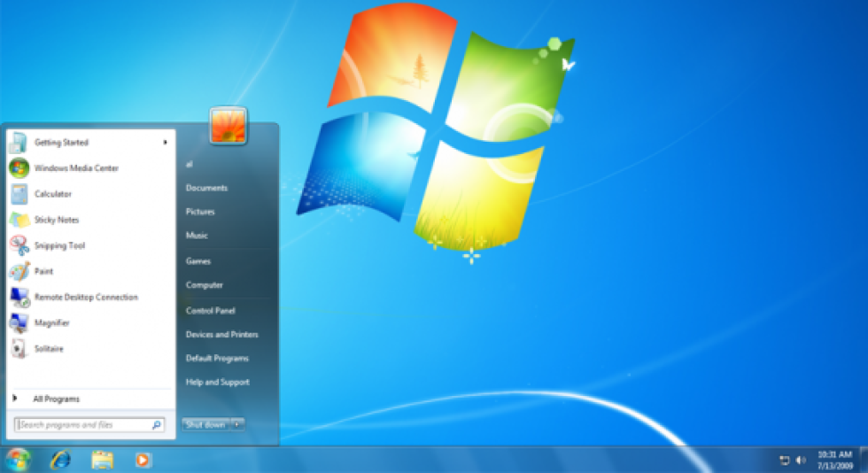Open the Sticky Notes icon
Viewport: 868px width, 473px height.
19,220
